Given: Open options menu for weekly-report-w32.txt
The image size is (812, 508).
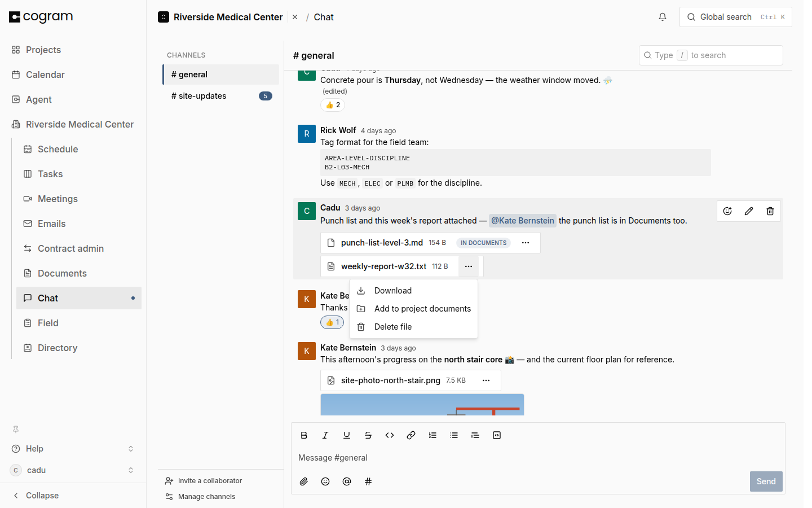Looking at the screenshot, I should click(469, 266).
